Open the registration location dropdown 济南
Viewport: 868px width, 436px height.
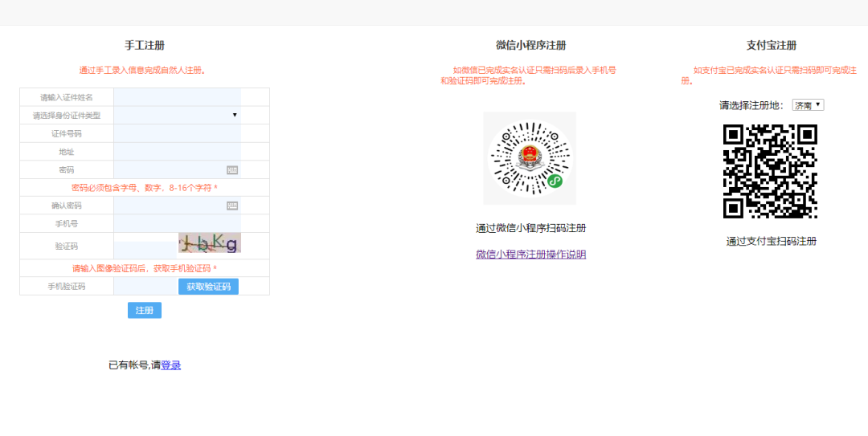click(809, 105)
